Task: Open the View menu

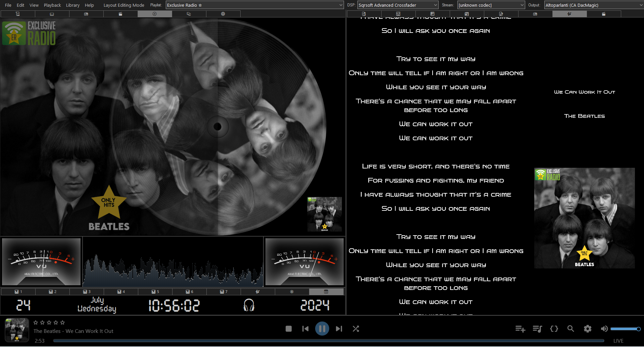Action: (x=34, y=5)
